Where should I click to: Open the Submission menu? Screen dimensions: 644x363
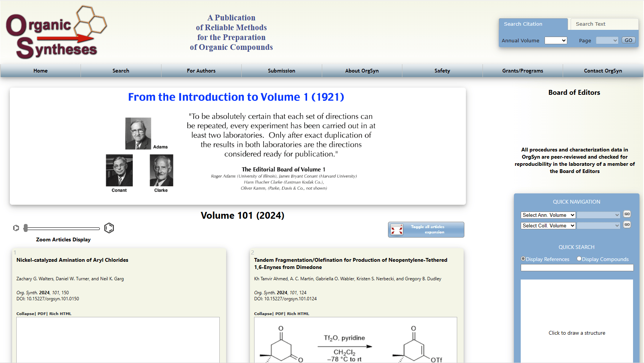(281, 71)
